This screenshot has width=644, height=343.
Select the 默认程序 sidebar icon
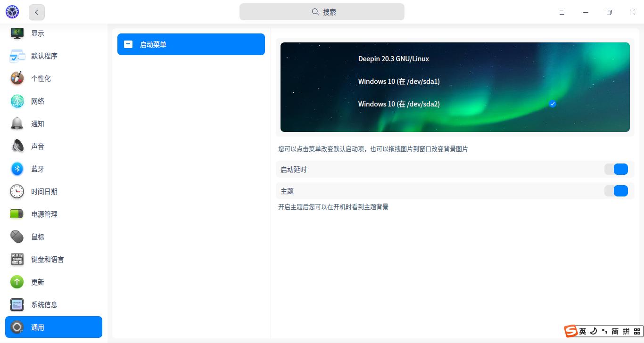pyautogui.click(x=17, y=56)
